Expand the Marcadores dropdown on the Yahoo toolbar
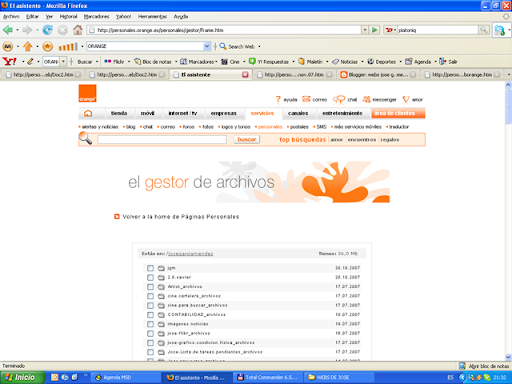This screenshot has height=384, width=512. coord(216,62)
